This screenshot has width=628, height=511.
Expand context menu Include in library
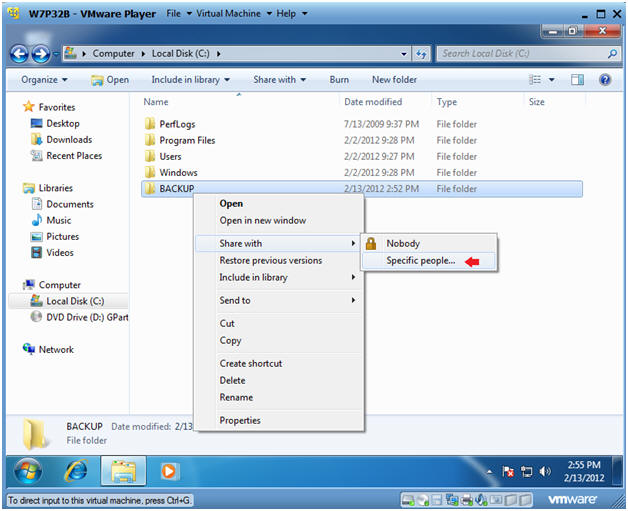point(280,277)
